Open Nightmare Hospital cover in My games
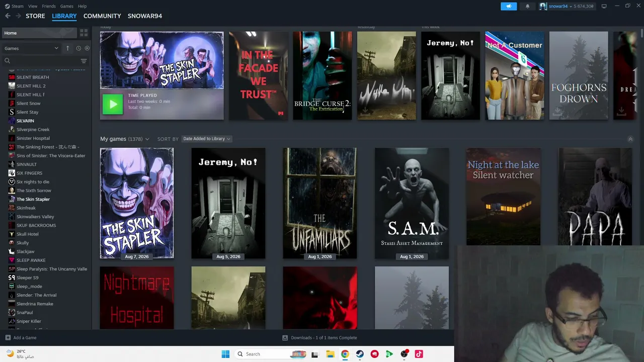 137,298
